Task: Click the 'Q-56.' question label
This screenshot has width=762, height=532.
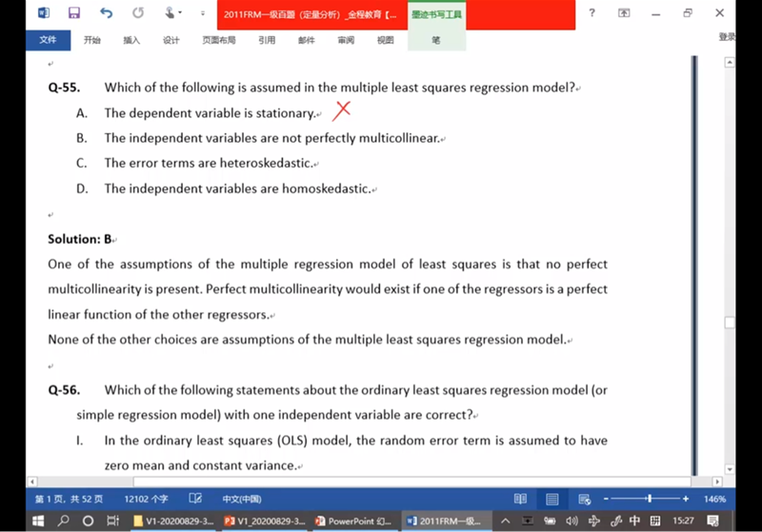Action: point(64,390)
